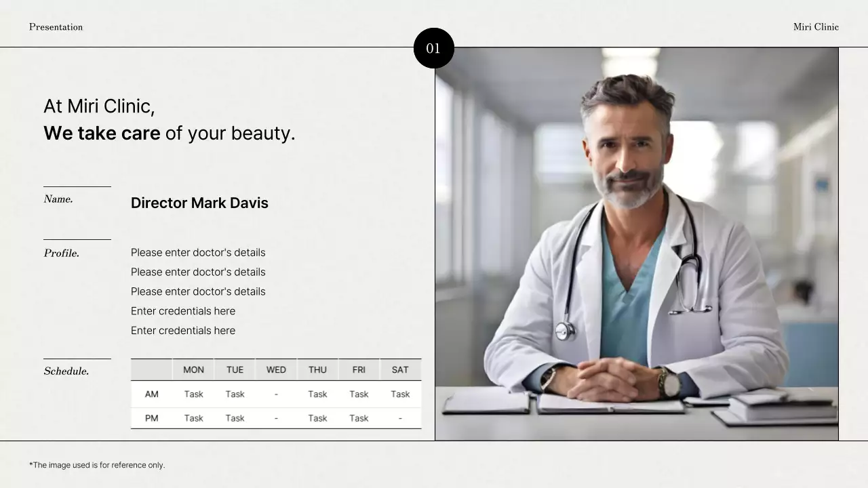Click the SAT column header cell
Image resolution: width=868 pixels, height=488 pixels.
pos(400,370)
